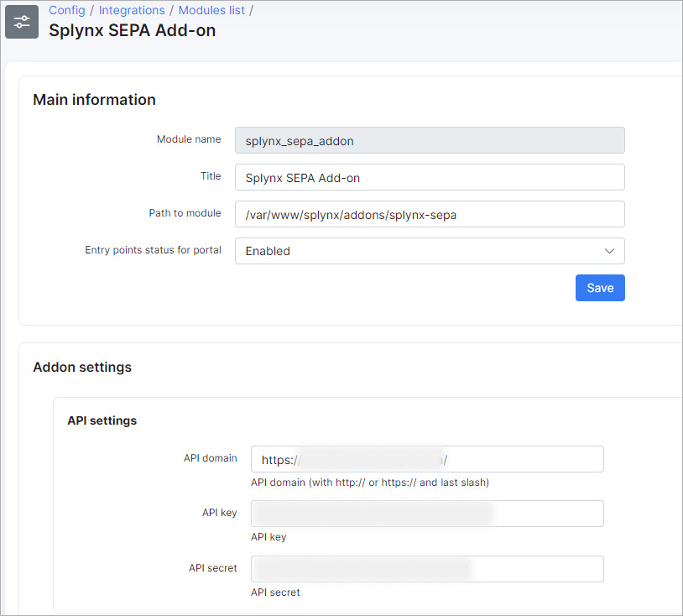Click the 'Path to module' label
This screenshot has height=616, width=683.
click(185, 213)
